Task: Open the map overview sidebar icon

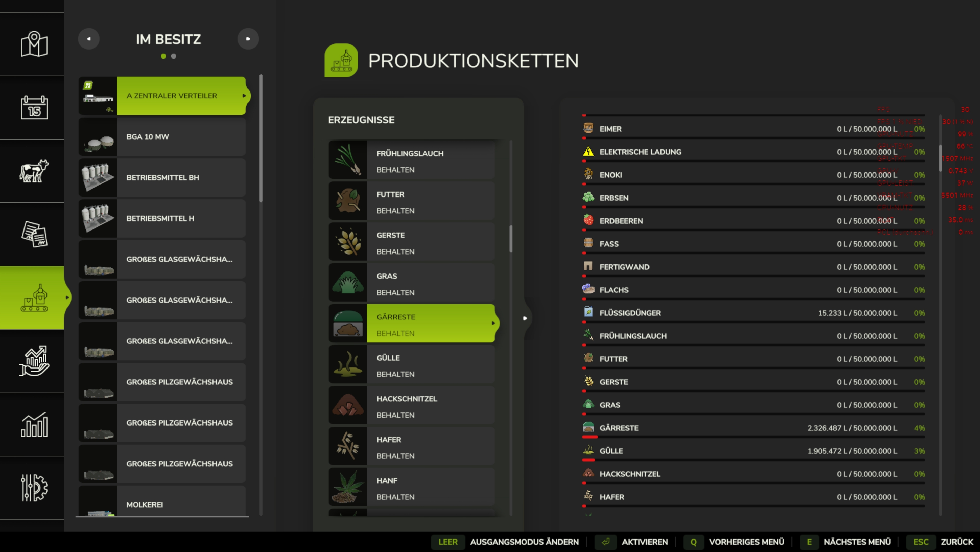Action: [x=34, y=44]
